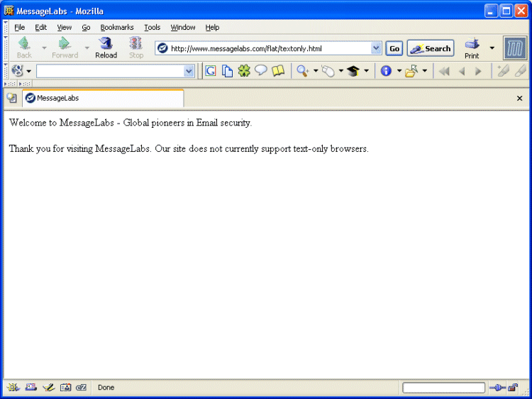
Task: Open dropdown next to folder flag icon
Action: coord(424,71)
